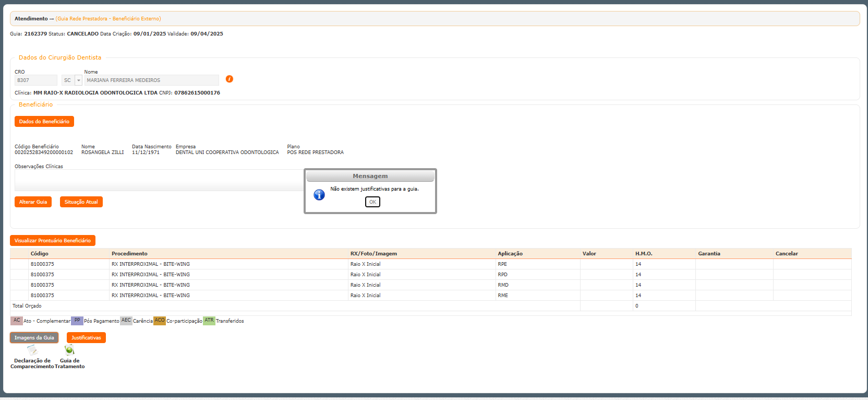Click the Alterar Guia button
The image size is (868, 400).
33,202
